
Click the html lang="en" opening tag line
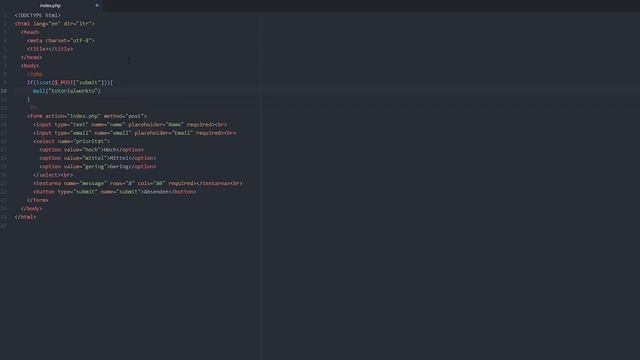54,24
